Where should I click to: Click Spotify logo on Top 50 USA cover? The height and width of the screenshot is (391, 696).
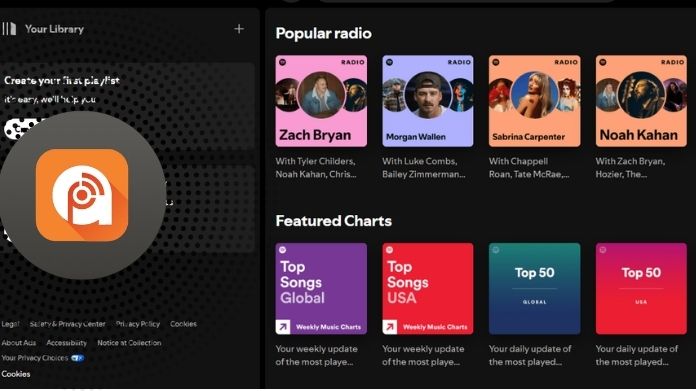point(603,250)
